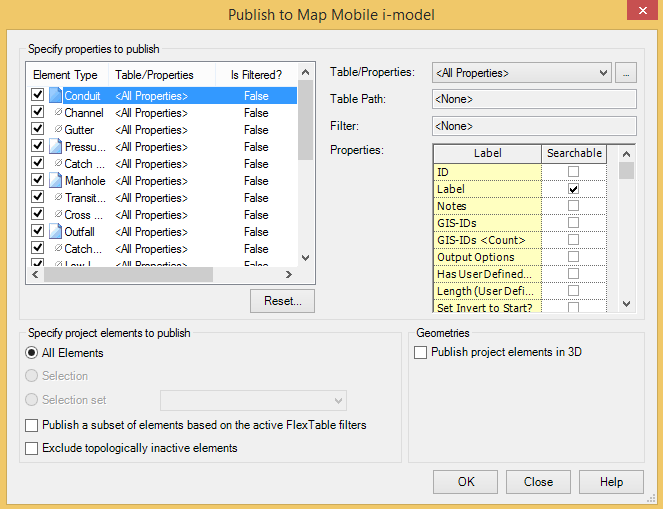Click the Element Type column header

click(x=68, y=75)
